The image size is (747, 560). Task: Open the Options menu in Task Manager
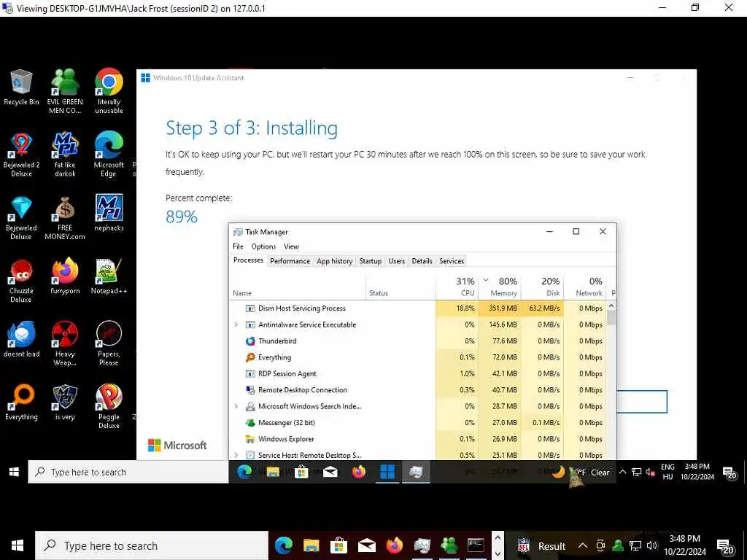263,246
